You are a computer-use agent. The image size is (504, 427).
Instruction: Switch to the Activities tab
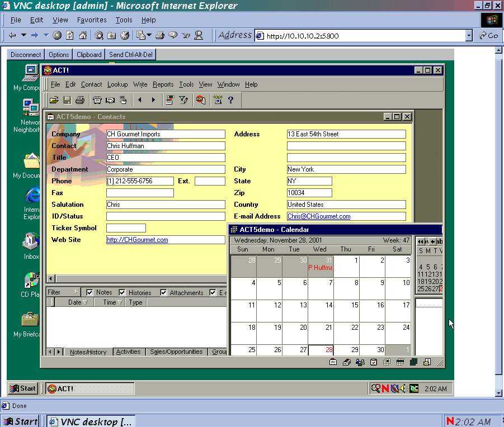coord(128,352)
